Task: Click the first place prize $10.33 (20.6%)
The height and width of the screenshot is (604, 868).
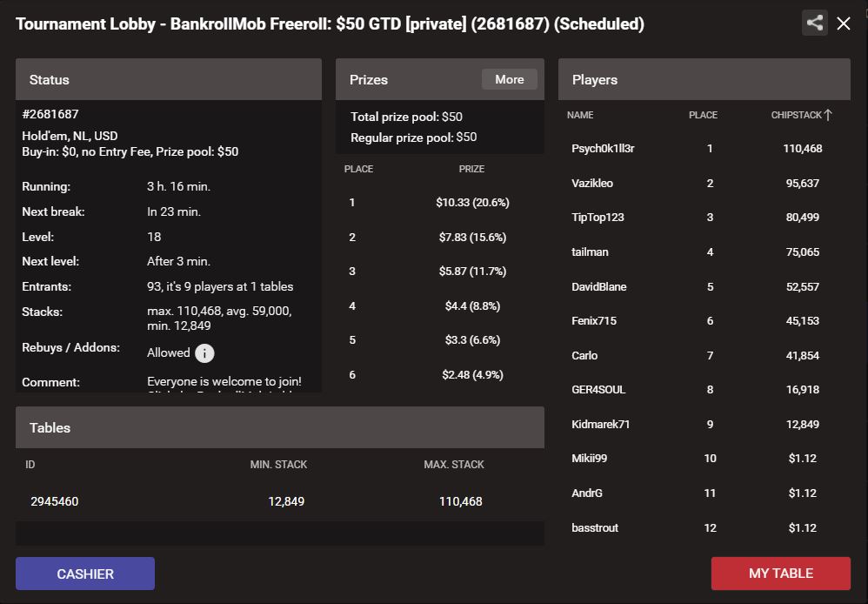Action: point(472,202)
